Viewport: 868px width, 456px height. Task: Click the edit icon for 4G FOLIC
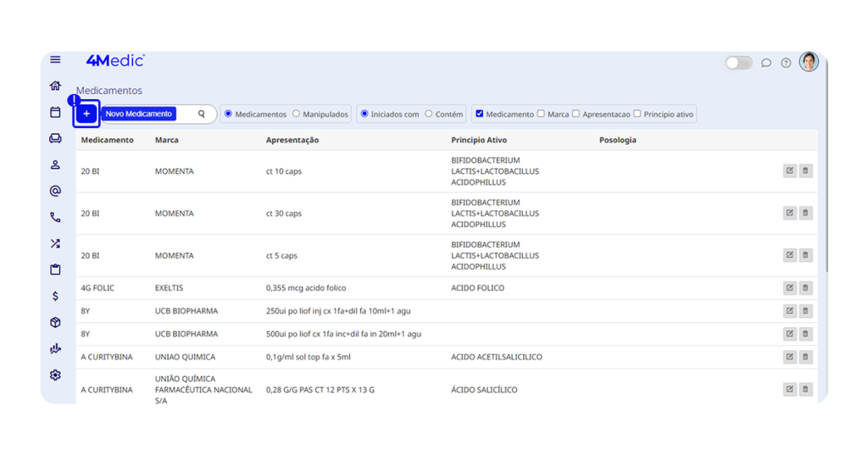(789, 288)
